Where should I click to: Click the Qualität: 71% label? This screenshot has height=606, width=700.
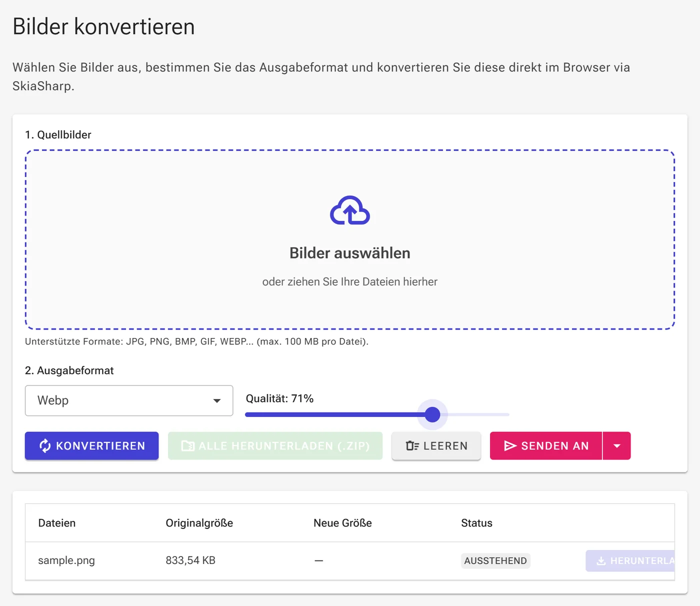coord(279,398)
